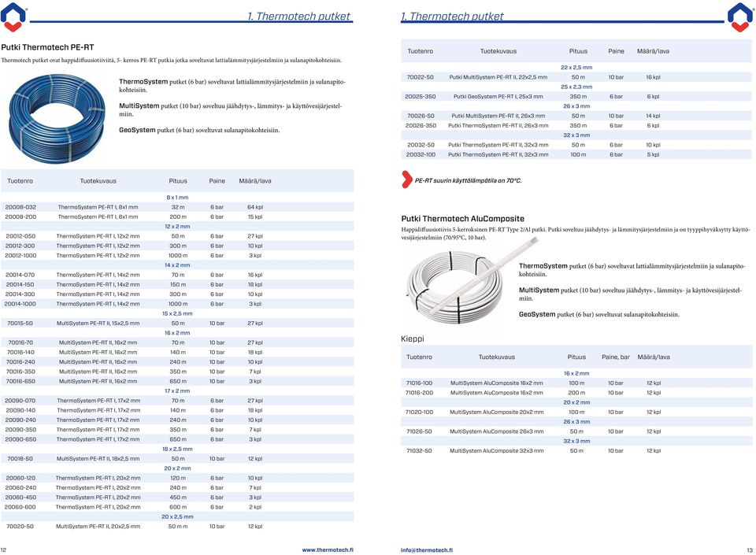Select product number 20090-240
Image resolution: width=756 pixels, height=555 pixels.
pyautogui.click(x=20, y=420)
